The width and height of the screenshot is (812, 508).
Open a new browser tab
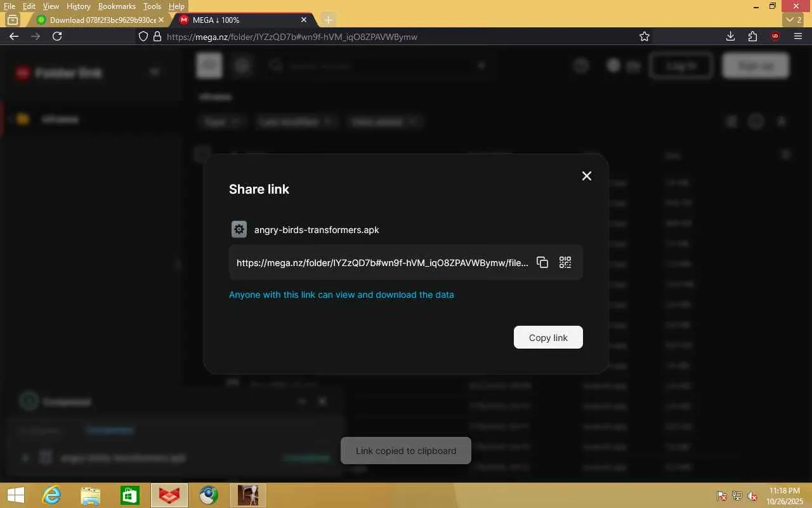click(328, 20)
